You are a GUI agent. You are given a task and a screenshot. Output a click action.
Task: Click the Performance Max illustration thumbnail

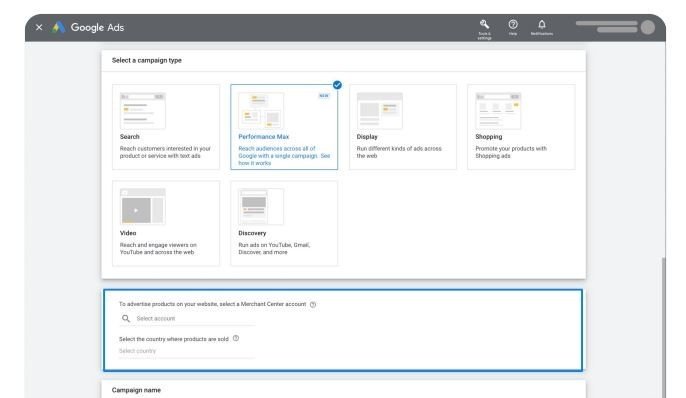(x=261, y=111)
